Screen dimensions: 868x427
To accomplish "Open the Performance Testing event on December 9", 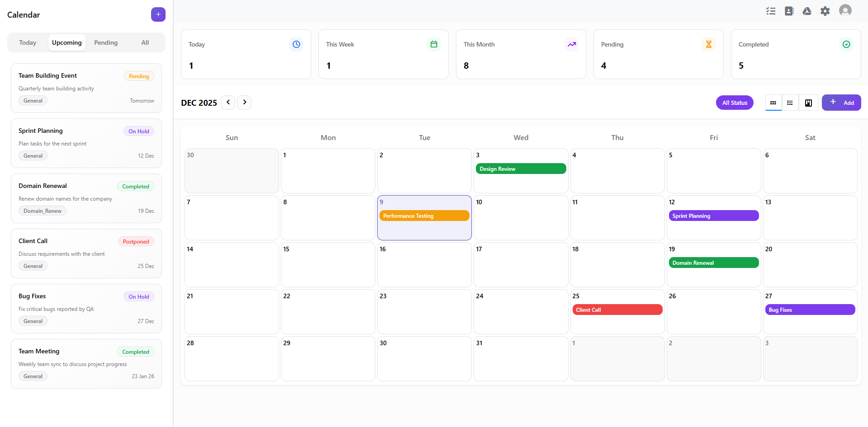I will (x=424, y=216).
